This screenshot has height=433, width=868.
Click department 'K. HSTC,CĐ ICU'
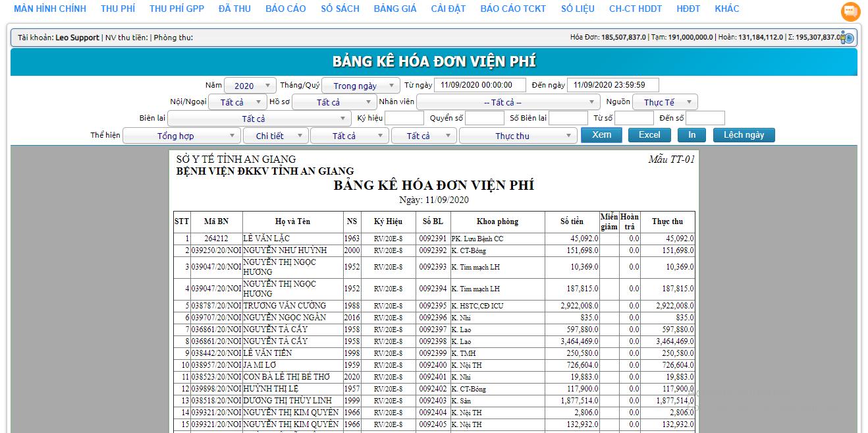[478, 306]
